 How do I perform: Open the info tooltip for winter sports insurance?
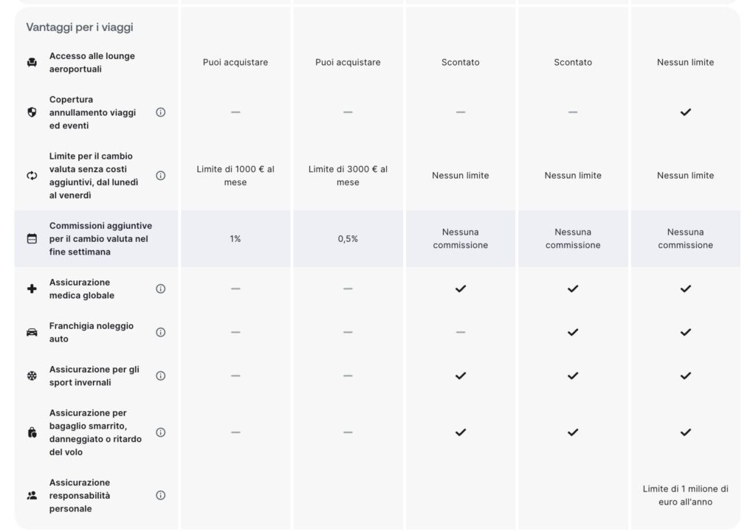pos(160,375)
